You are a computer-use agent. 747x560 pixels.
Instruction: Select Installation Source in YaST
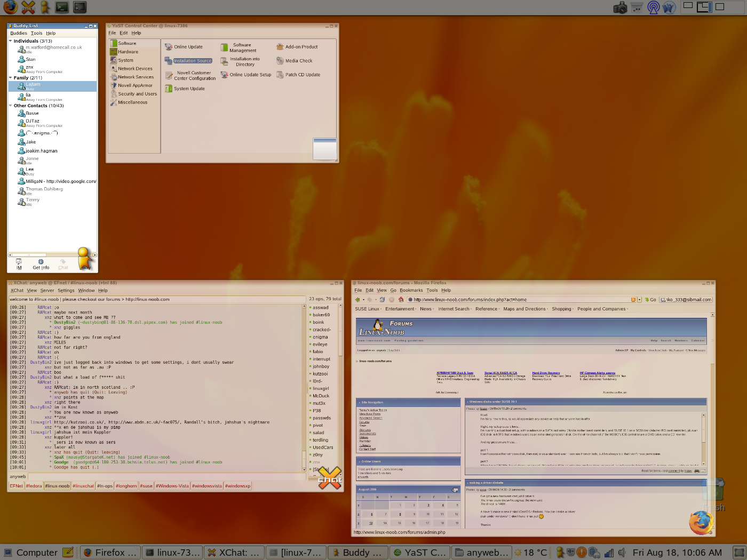point(188,61)
